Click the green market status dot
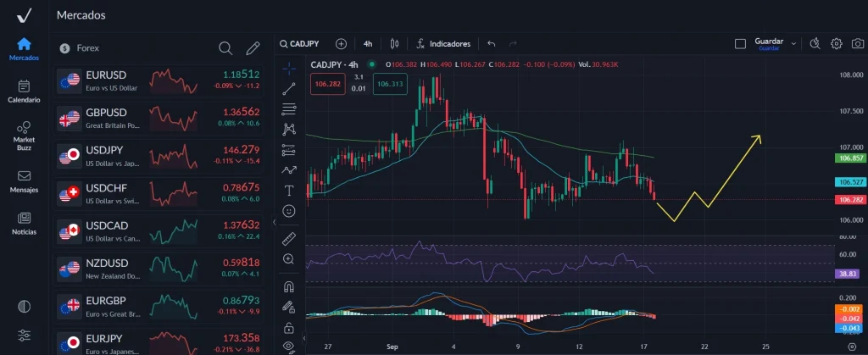Screen dimensions: 868x355 pyautogui.click(x=371, y=64)
